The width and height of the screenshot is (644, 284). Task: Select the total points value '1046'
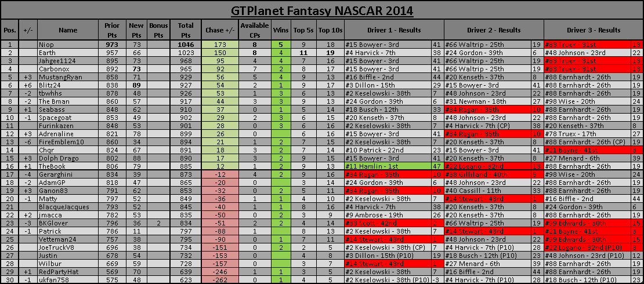(186, 44)
